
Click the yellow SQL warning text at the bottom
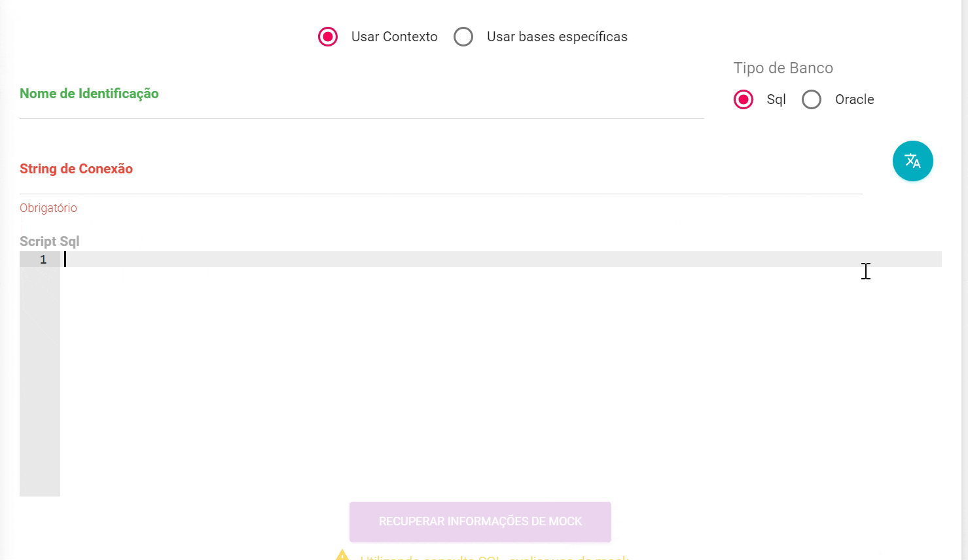(x=494, y=557)
